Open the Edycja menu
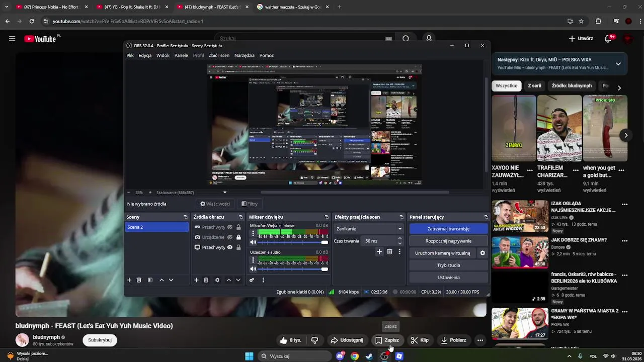 (145, 55)
